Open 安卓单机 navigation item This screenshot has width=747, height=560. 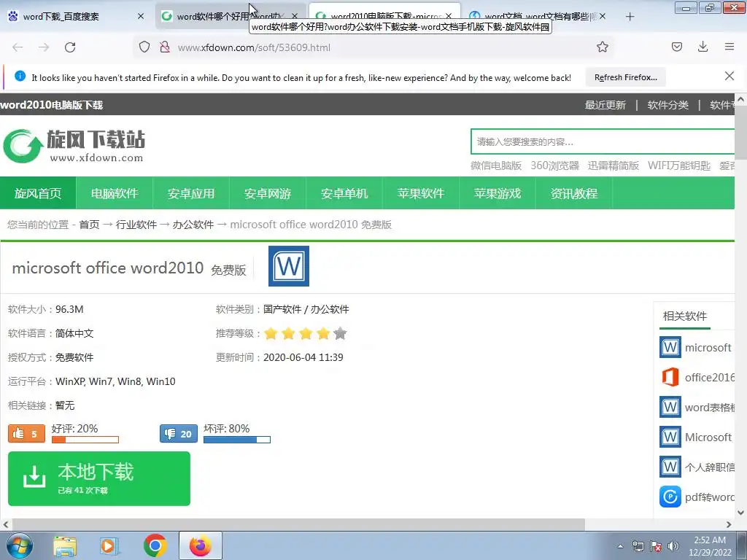point(344,193)
